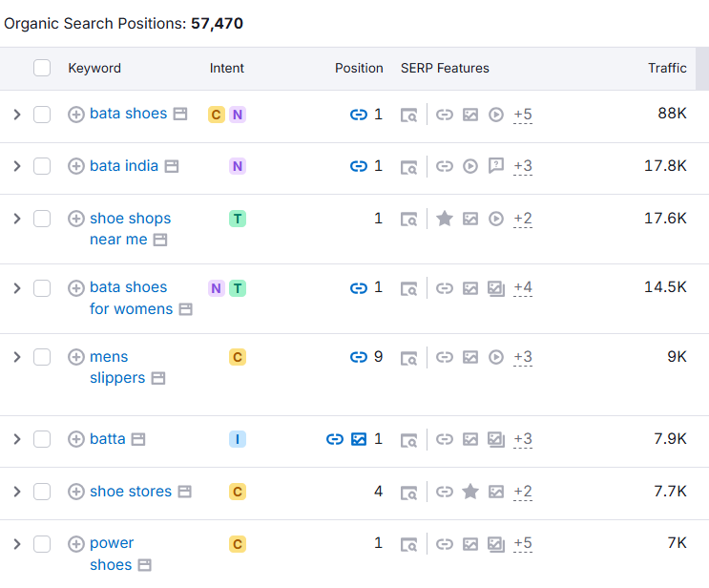This screenshot has height=588, width=709.
Task: Select the 'bata shoes for womens' checkbox
Action: tap(42, 288)
